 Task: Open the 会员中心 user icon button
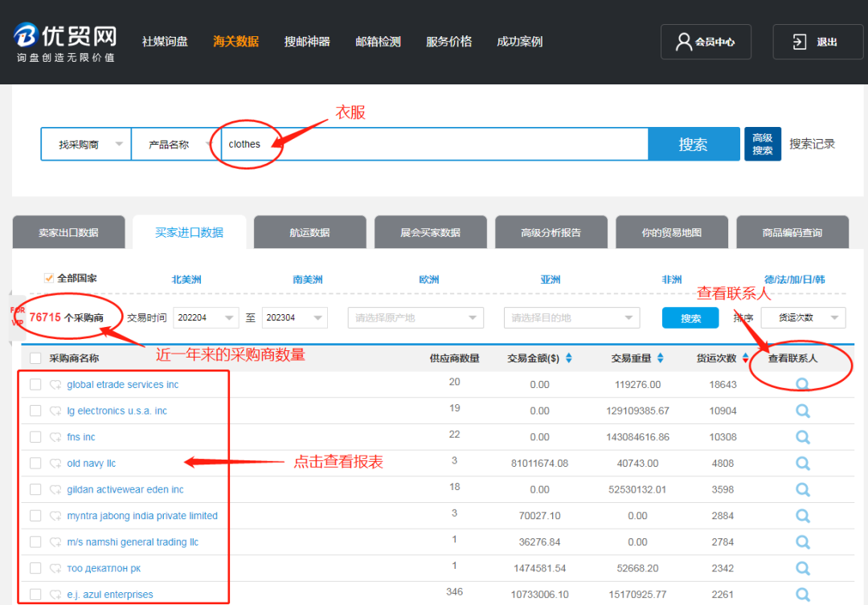[706, 42]
